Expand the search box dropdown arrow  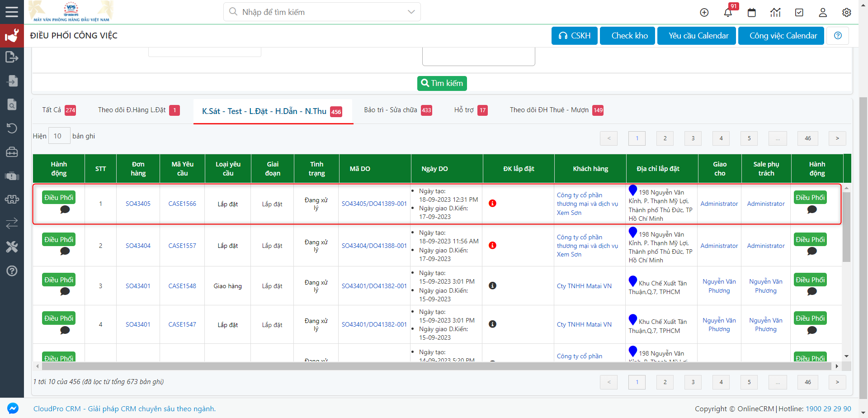[x=411, y=12]
